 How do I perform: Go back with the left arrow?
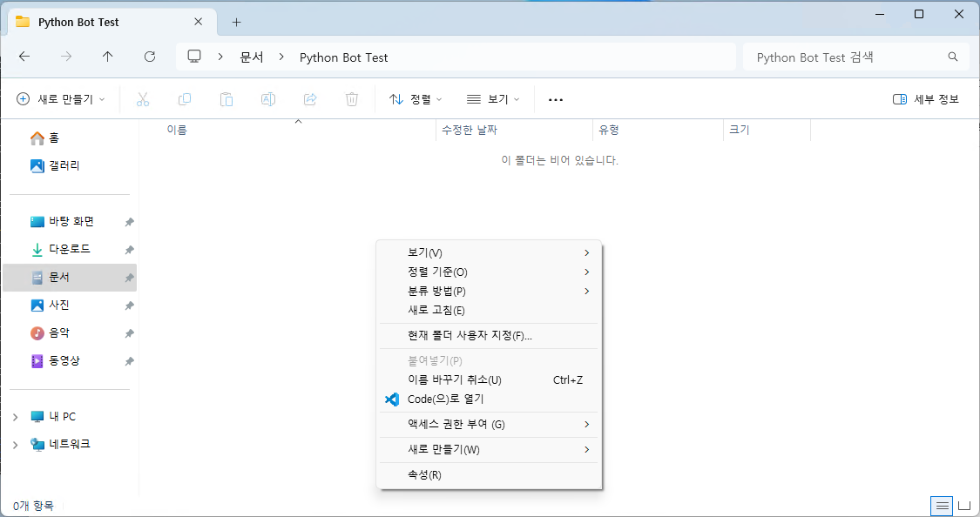(24, 57)
